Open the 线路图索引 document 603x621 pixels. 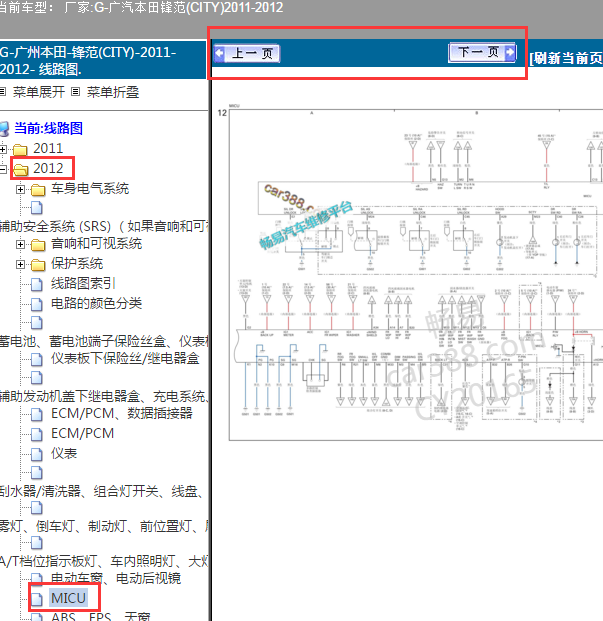(x=83, y=284)
